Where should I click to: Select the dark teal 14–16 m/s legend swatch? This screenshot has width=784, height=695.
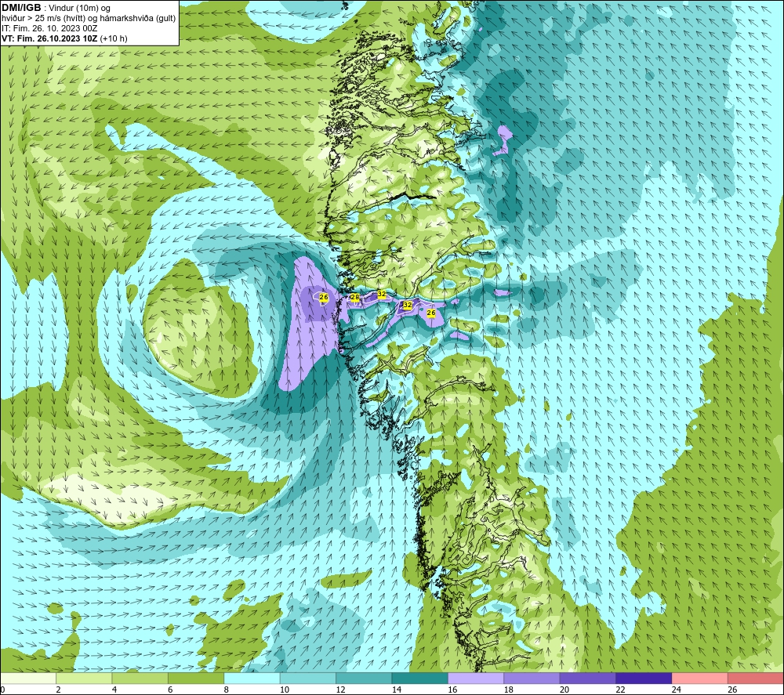420,679
